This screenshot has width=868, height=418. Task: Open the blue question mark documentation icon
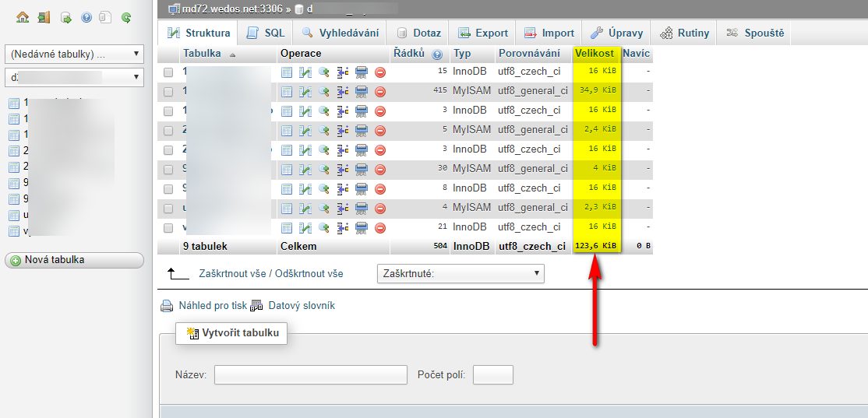pos(86,16)
